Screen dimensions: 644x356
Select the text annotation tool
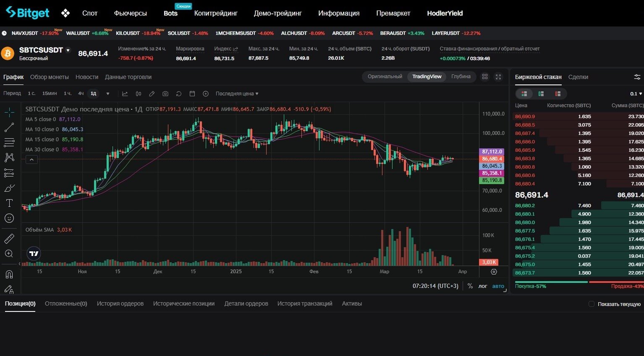[9, 203]
